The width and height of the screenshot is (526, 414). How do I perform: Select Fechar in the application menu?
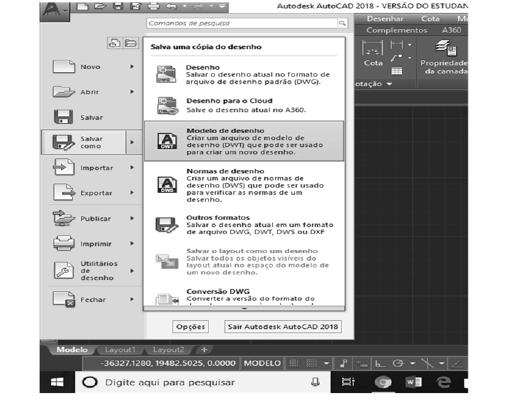[91, 299]
